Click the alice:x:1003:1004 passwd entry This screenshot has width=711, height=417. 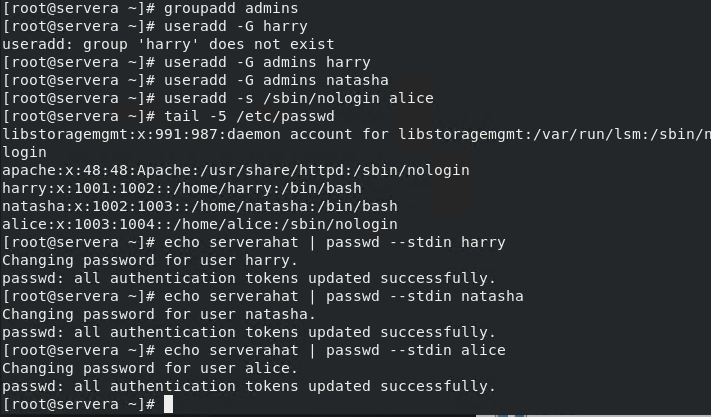point(199,225)
